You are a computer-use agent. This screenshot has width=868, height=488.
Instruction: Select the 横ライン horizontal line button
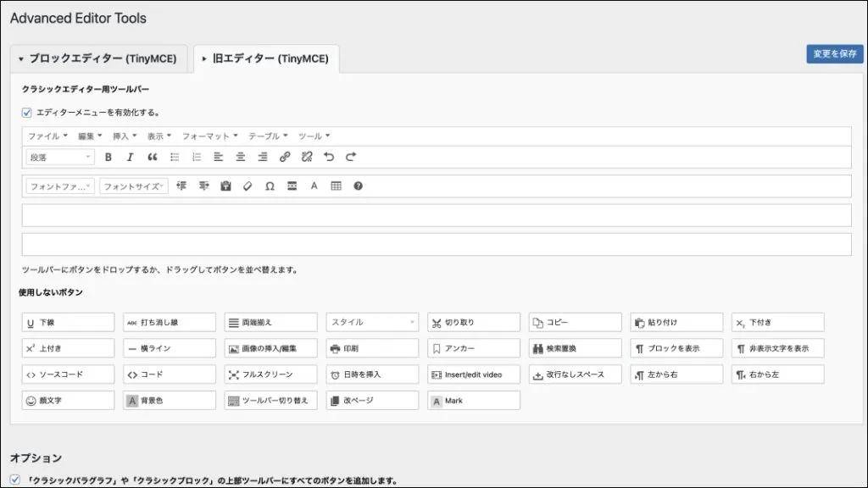tap(170, 348)
